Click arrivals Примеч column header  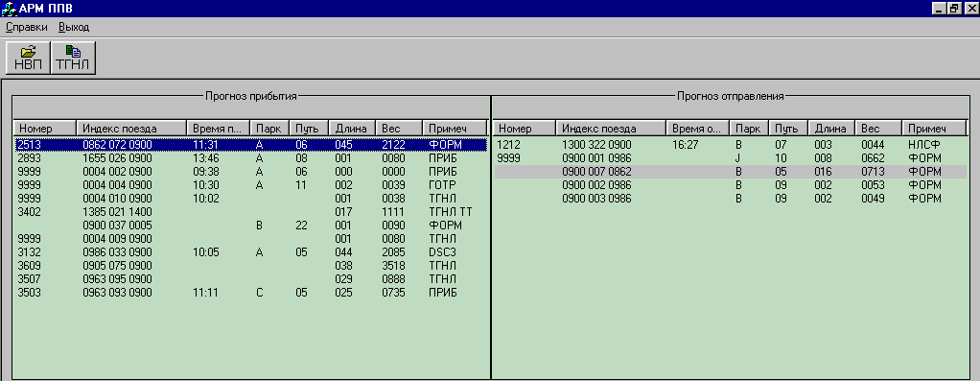455,129
